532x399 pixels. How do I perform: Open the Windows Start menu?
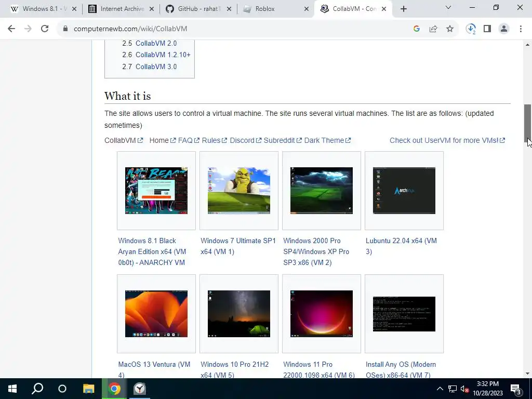(12, 389)
